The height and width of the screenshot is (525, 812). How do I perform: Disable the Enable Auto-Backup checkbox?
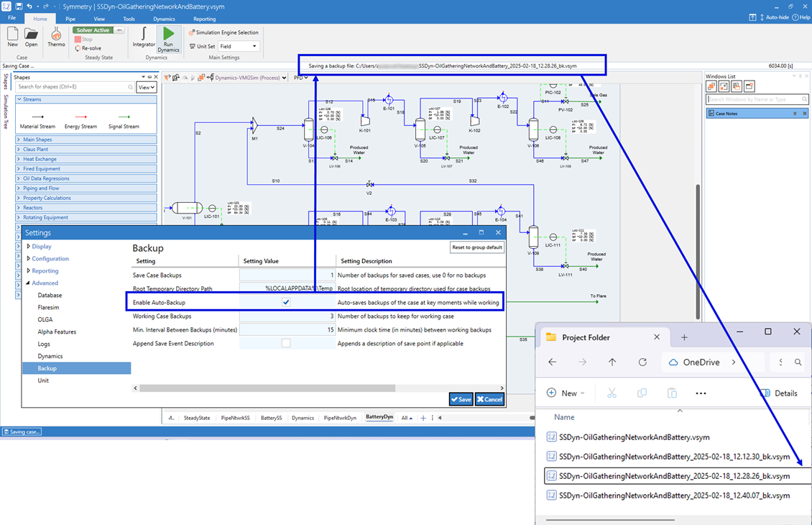(x=286, y=303)
